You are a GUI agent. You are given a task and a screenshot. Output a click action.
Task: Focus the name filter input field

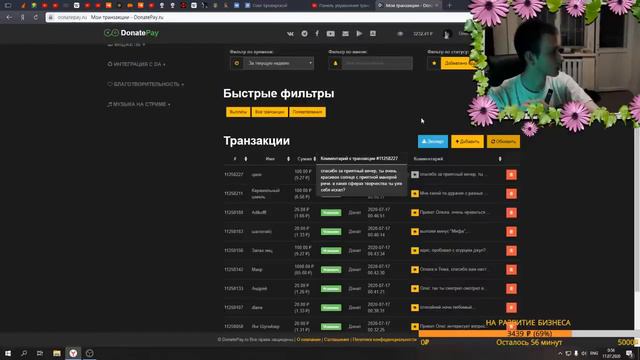click(x=377, y=63)
